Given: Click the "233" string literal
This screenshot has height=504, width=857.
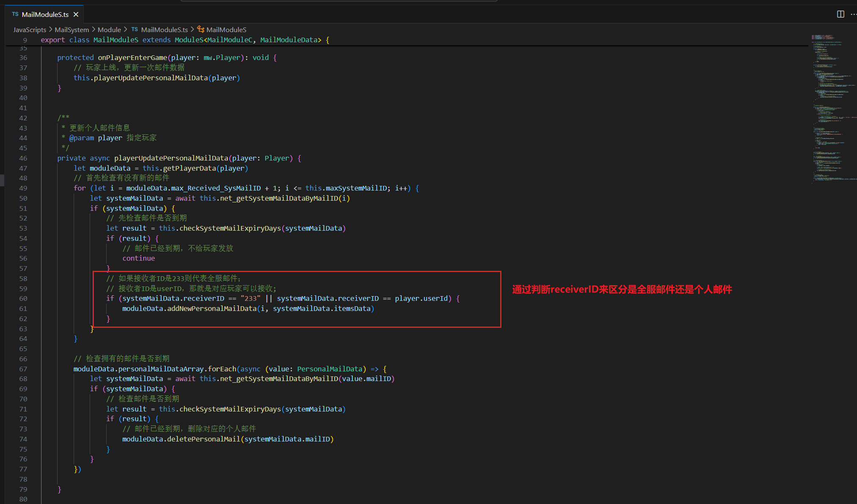Looking at the screenshot, I should coord(250,298).
